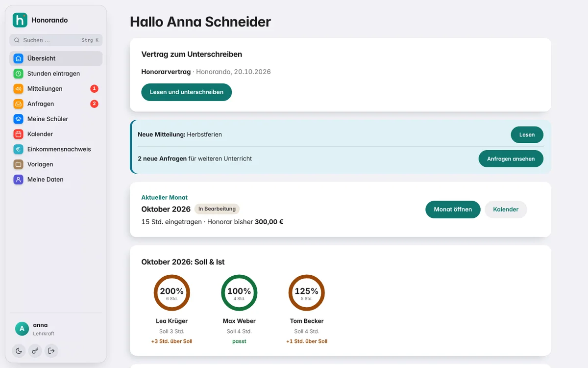This screenshot has width=588, height=368.
Task: Click the key icon below the user profile
Action: [x=35, y=351]
